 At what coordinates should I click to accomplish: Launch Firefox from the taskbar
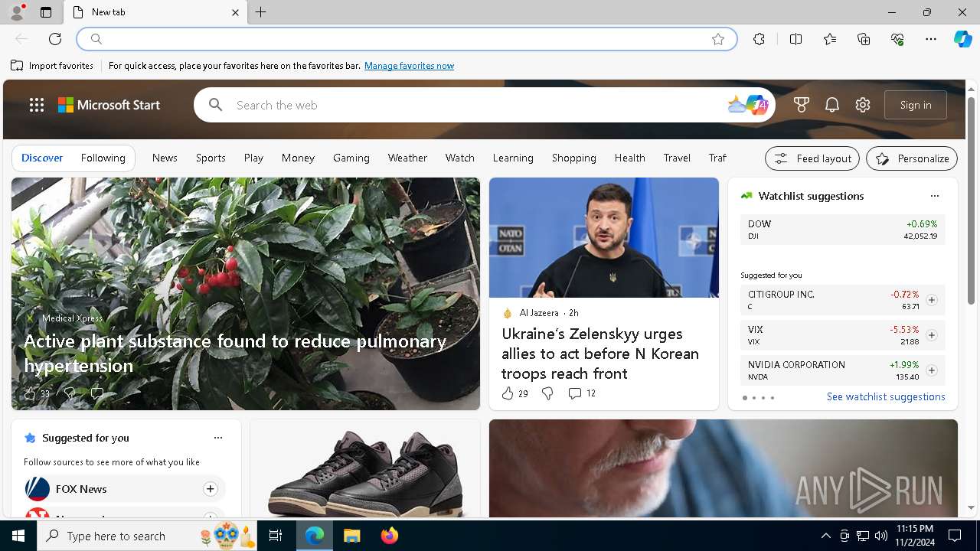point(390,536)
